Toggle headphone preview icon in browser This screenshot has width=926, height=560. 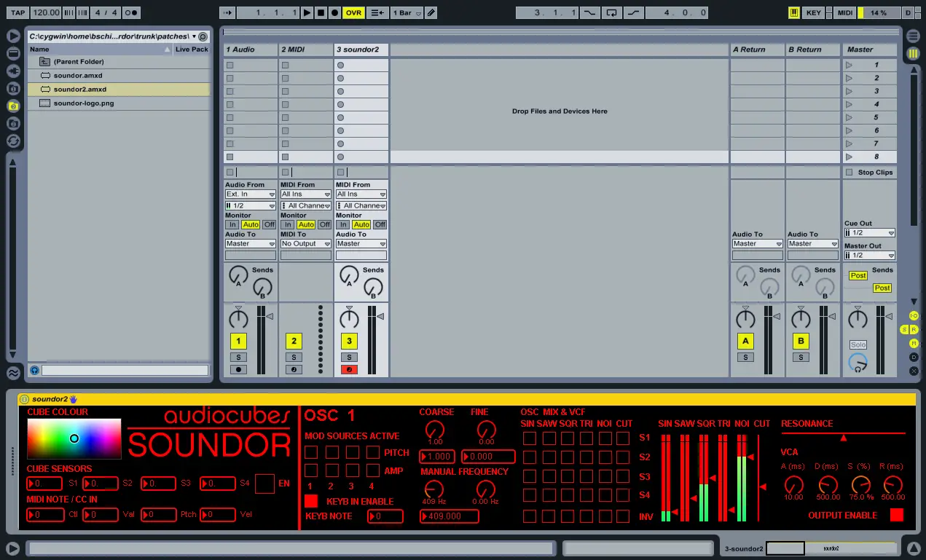coord(34,371)
